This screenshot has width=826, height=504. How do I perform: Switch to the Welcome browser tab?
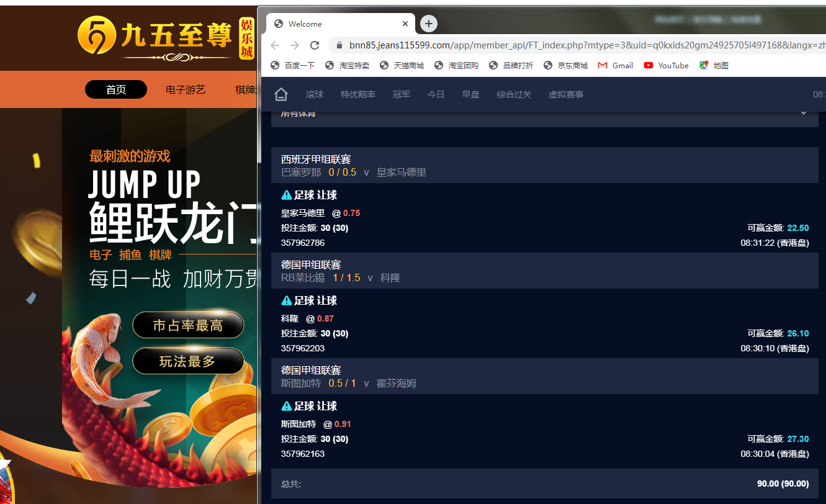(340, 24)
